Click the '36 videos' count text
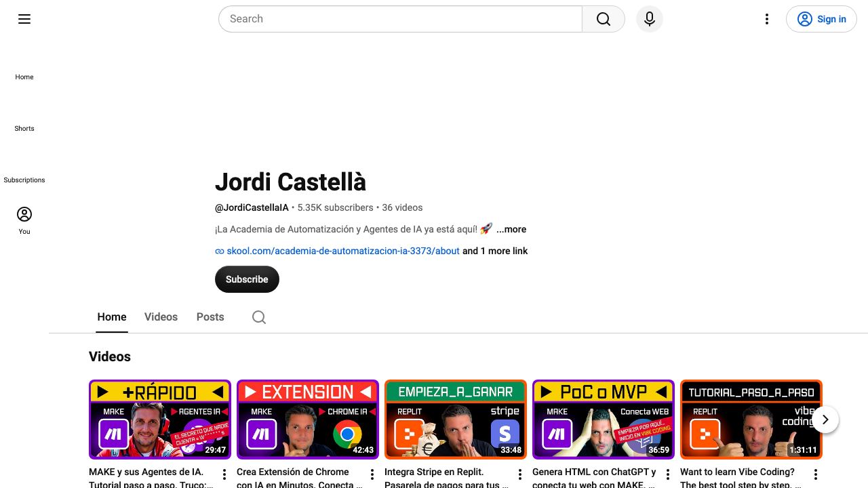868x488 pixels. 402,207
